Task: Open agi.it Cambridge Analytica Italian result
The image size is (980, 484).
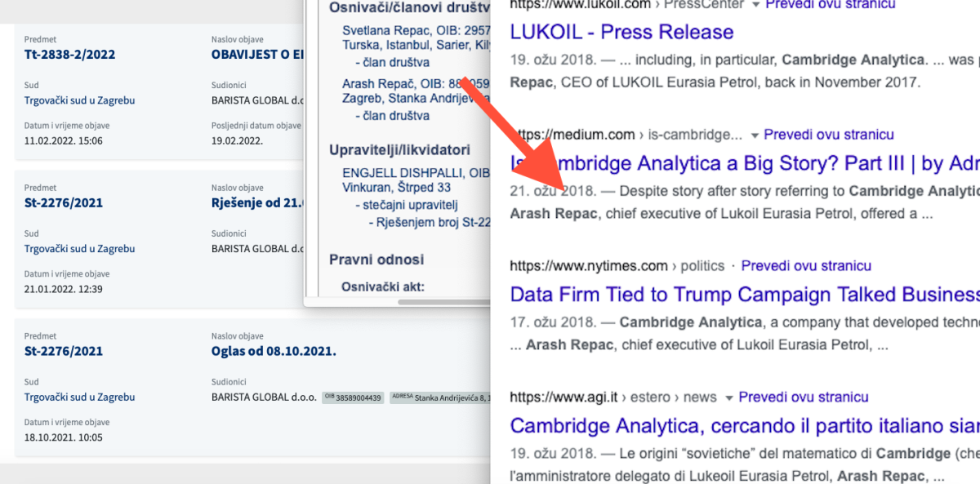Action: (x=744, y=426)
